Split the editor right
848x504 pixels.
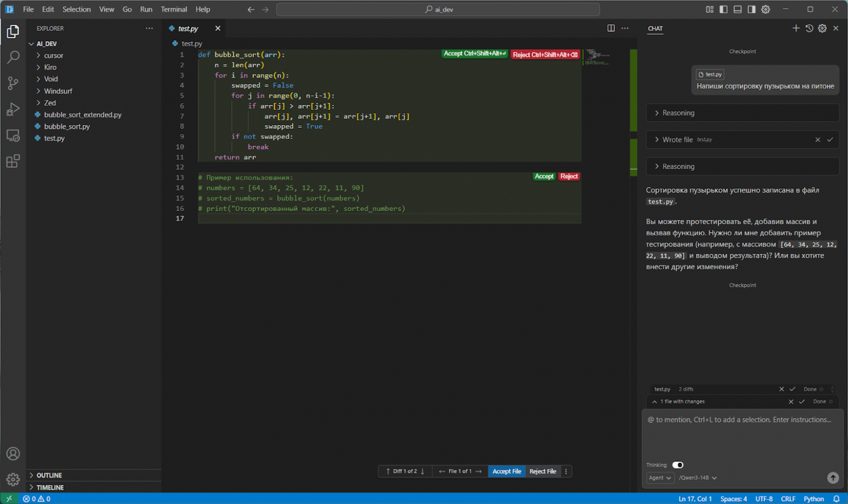(x=611, y=28)
